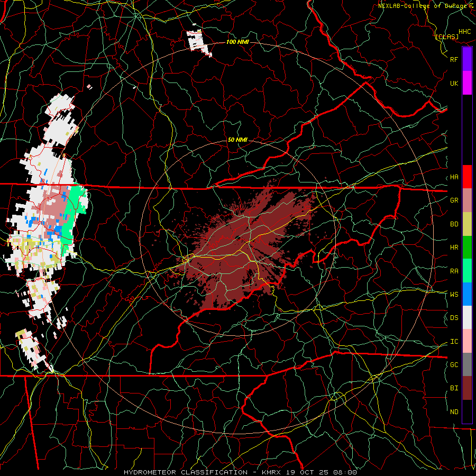Click the DS white legend swatch

pyautogui.click(x=467, y=317)
